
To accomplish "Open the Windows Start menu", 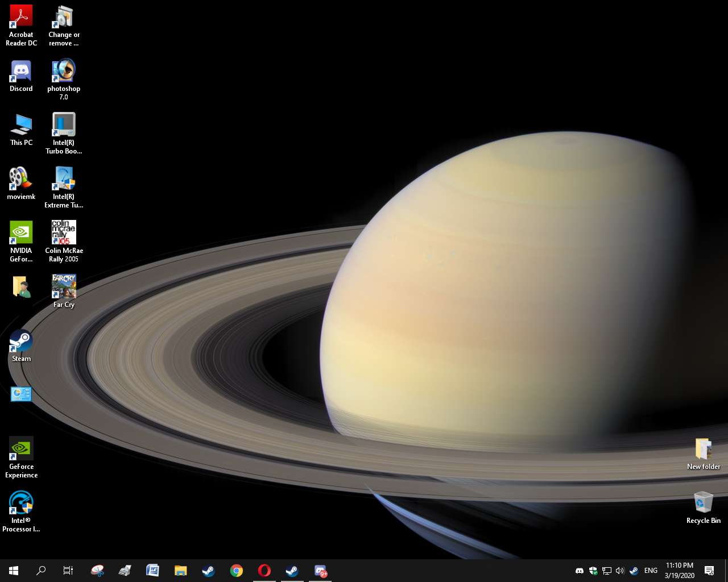I will (x=14, y=571).
